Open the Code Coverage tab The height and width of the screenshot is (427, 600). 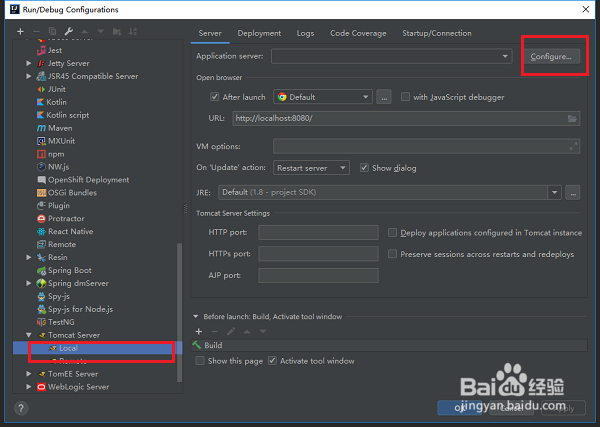click(358, 34)
